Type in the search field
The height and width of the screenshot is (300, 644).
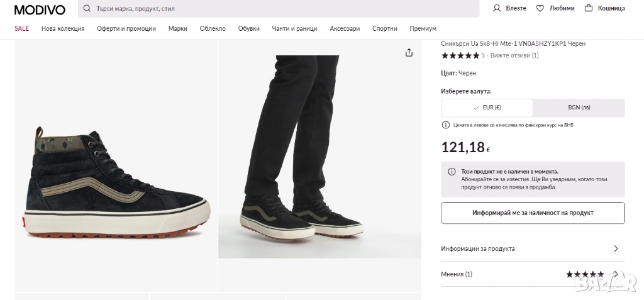tap(283, 9)
